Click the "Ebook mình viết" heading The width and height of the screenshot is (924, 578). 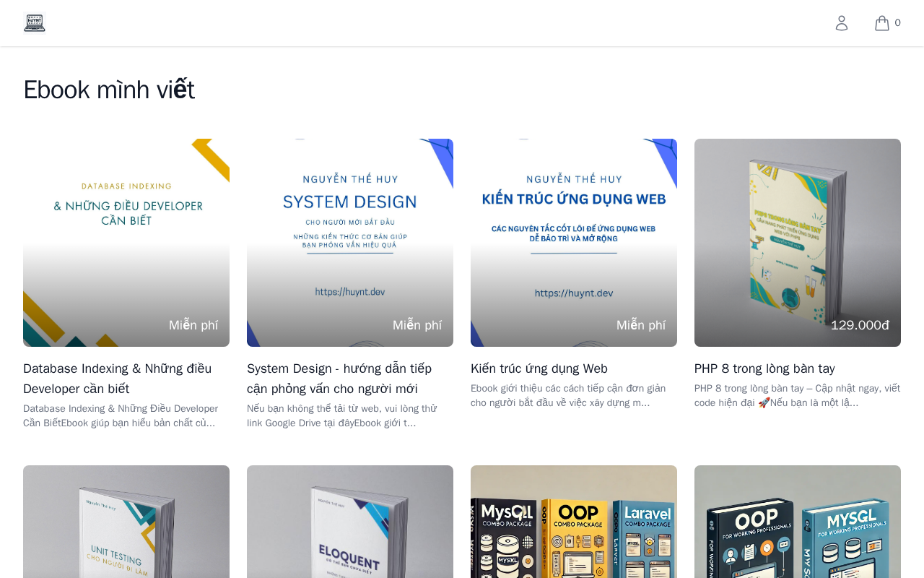[109, 90]
